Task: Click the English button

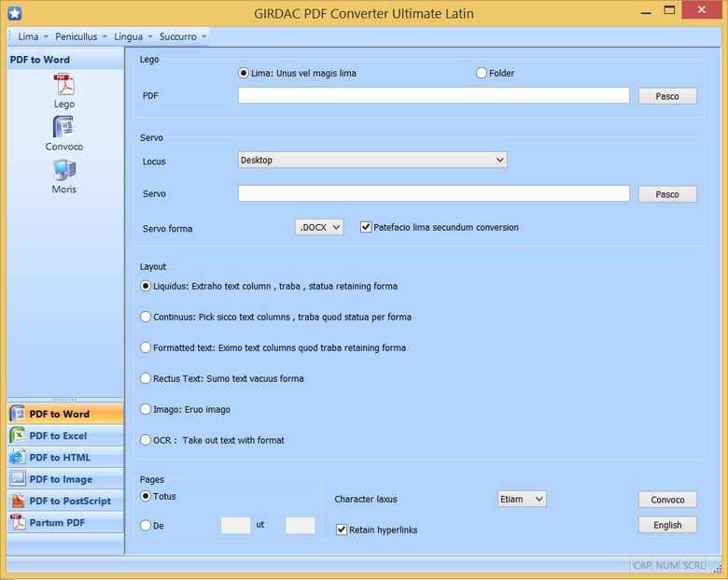Action: pos(667,525)
